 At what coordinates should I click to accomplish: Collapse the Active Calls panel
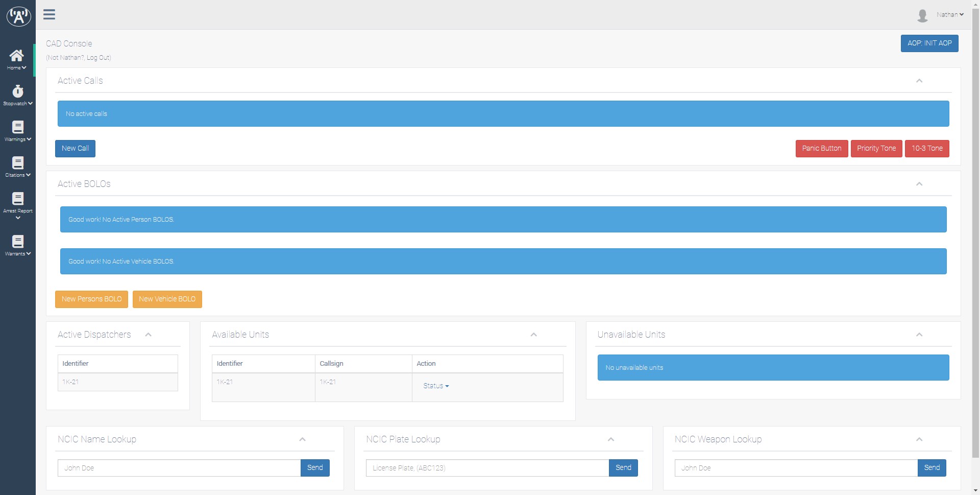coord(919,81)
